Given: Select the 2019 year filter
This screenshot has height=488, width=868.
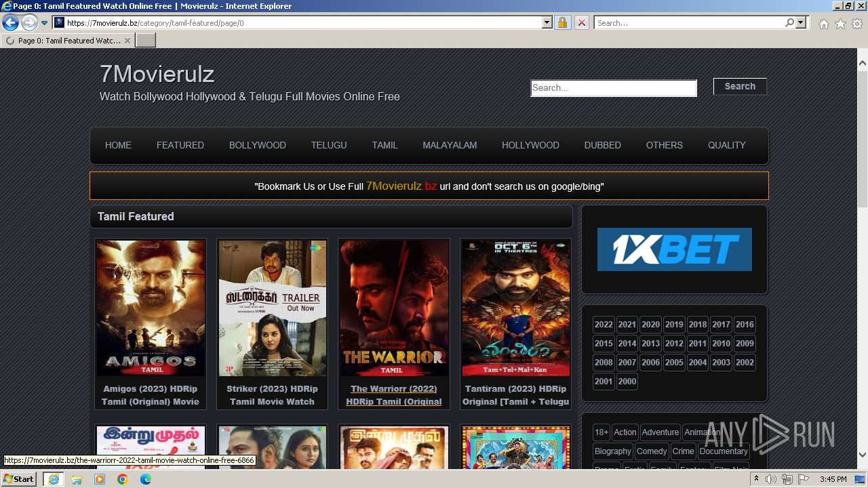Looking at the screenshot, I should point(674,325).
